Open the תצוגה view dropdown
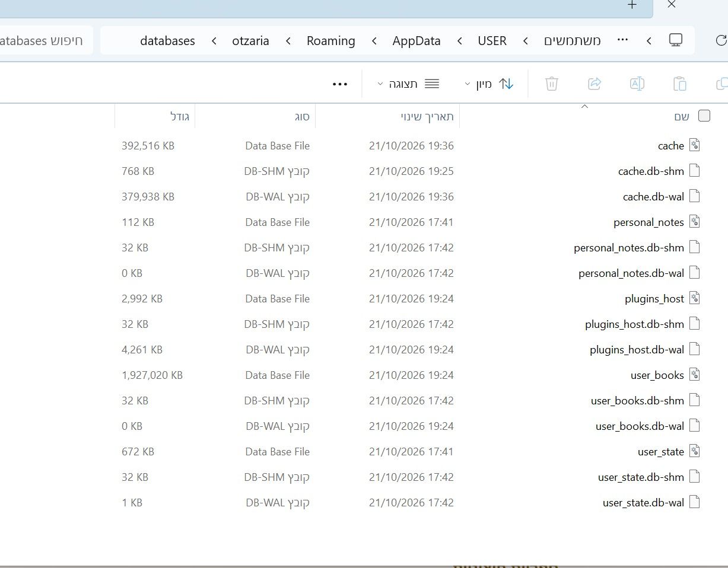 pyautogui.click(x=409, y=84)
